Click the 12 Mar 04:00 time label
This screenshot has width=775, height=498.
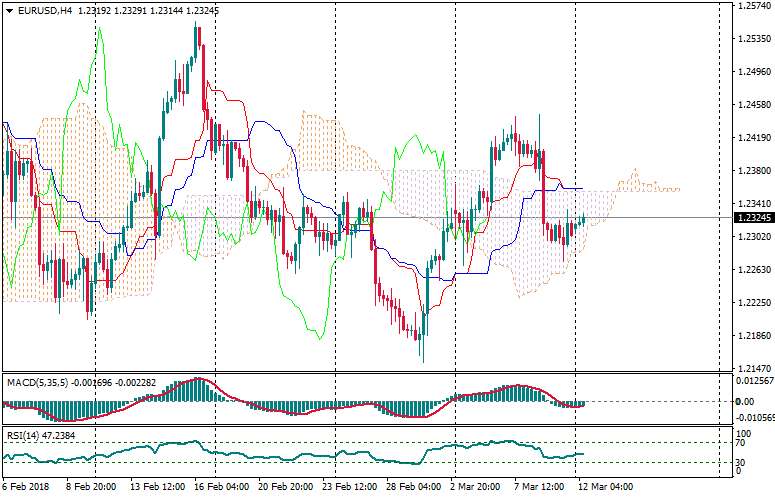coord(606,488)
